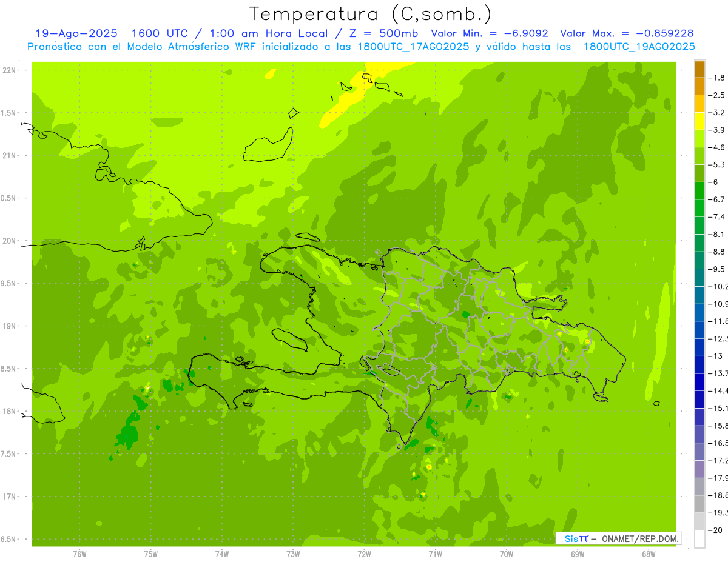Screen dimensions: 728x562
Task: Click the '18N' latitude label
Action: point(10,411)
